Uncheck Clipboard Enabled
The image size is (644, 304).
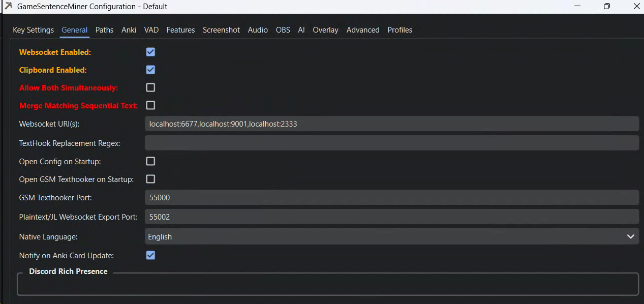(x=150, y=70)
